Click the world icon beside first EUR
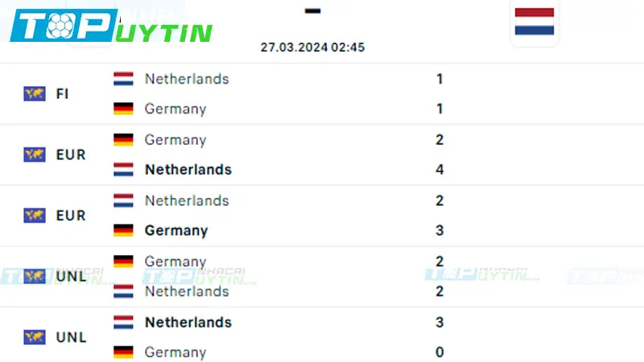 35,154
